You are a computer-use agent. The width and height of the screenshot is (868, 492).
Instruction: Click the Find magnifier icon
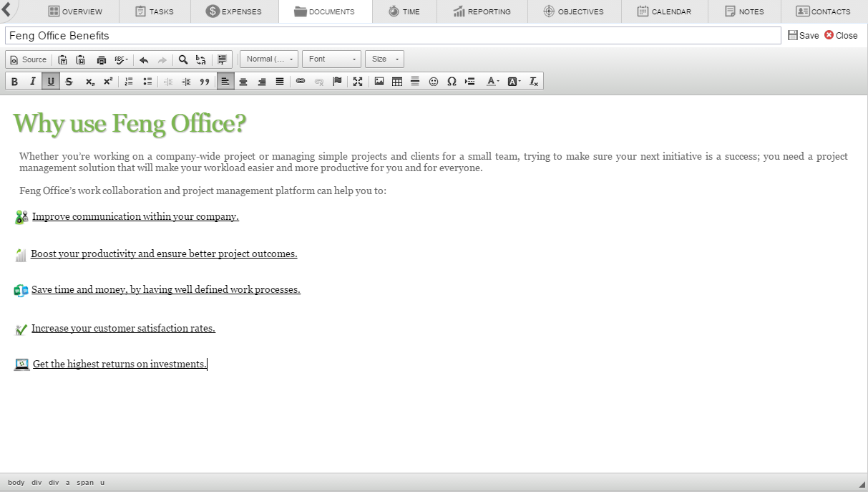pyautogui.click(x=183, y=59)
